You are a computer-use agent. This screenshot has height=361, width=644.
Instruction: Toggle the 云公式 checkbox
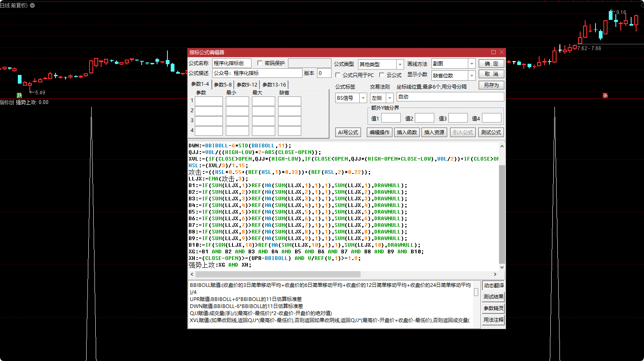[x=382, y=75]
